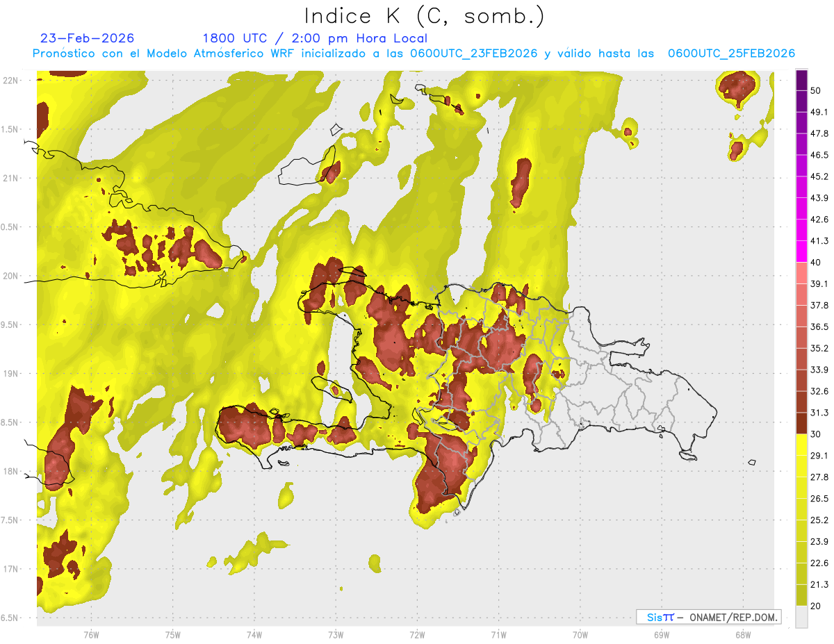The width and height of the screenshot is (834, 644).
Task: Click the '19N' latitude label
Action: pyautogui.click(x=12, y=374)
